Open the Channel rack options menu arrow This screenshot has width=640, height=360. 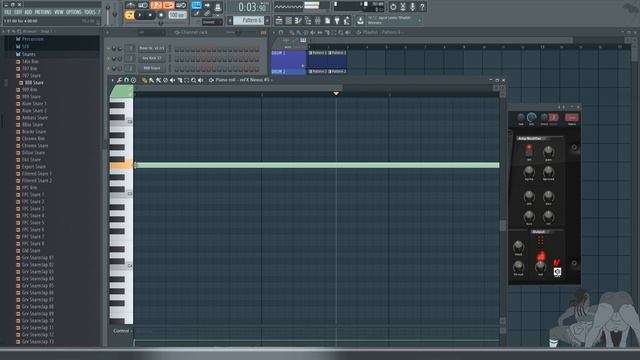pos(108,32)
